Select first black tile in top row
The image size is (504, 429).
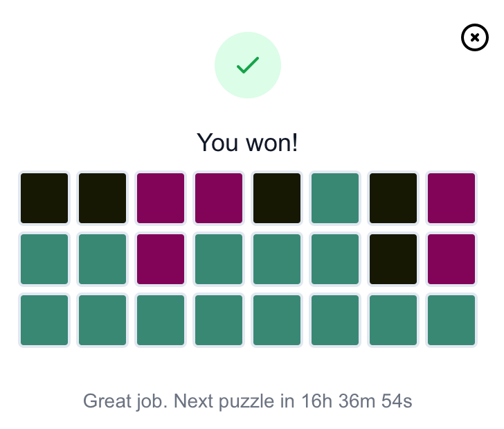[44, 198]
